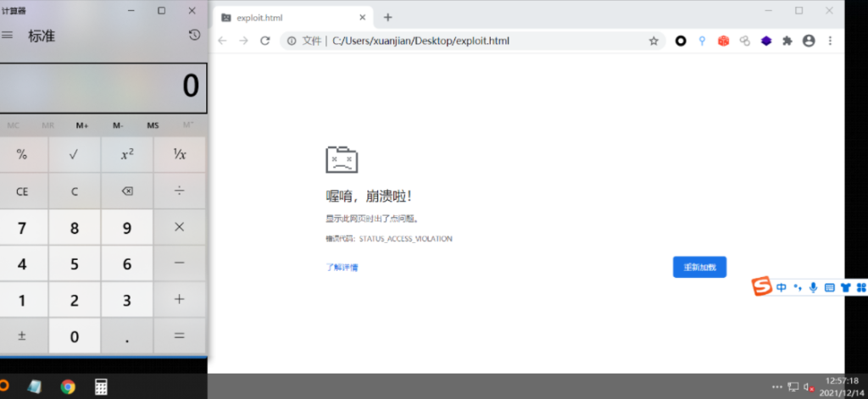Image resolution: width=868 pixels, height=399 pixels.
Task: Click the taskbar volume muted icon
Action: [x=809, y=387]
